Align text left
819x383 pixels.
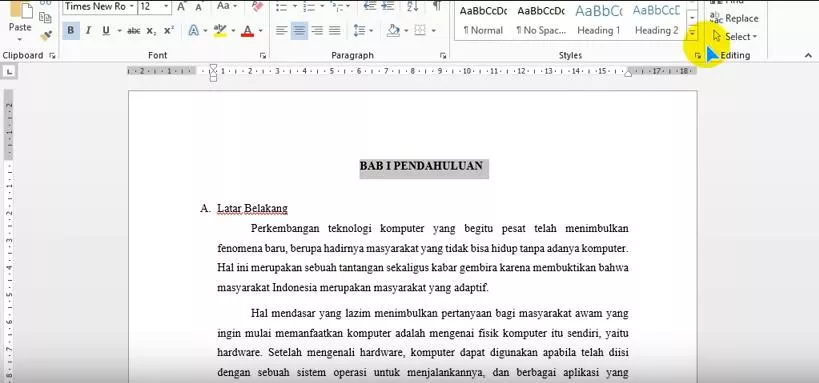(x=282, y=31)
